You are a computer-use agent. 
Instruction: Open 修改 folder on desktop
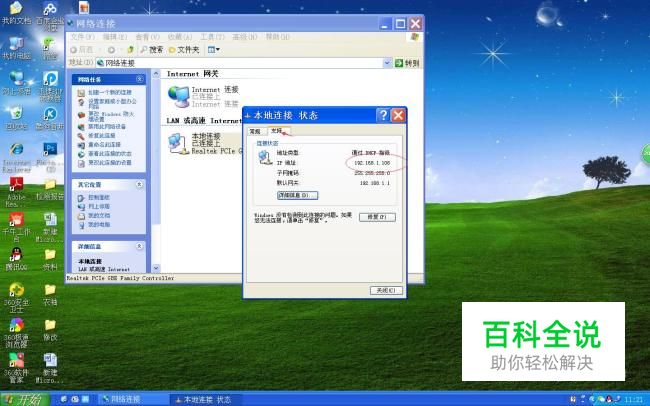click(x=50, y=330)
